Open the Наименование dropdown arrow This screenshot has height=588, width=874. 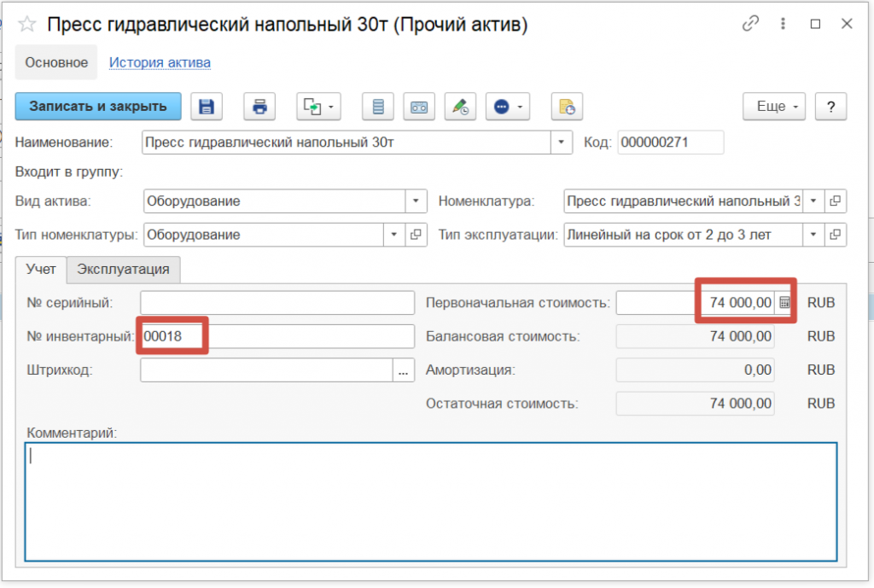[x=561, y=143]
